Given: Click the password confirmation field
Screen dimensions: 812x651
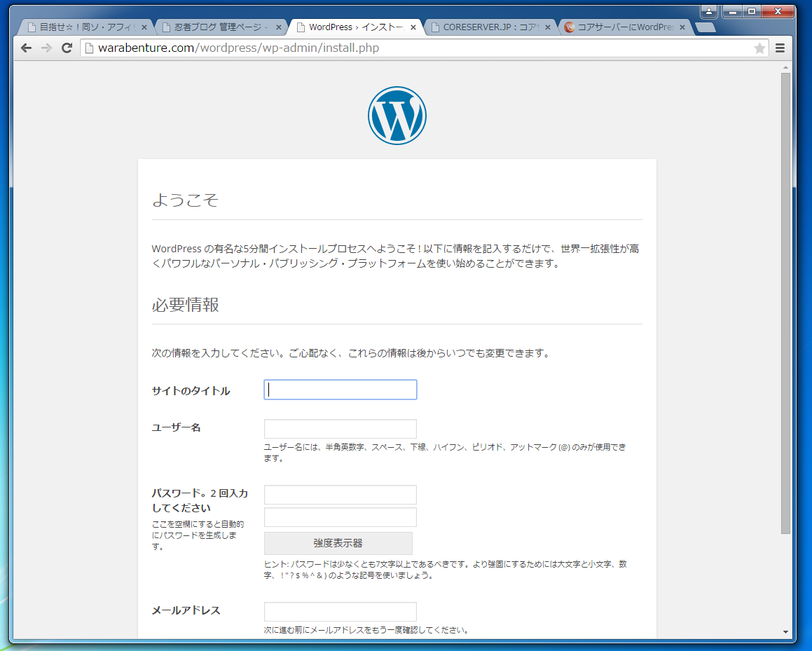Looking at the screenshot, I should point(340,517).
